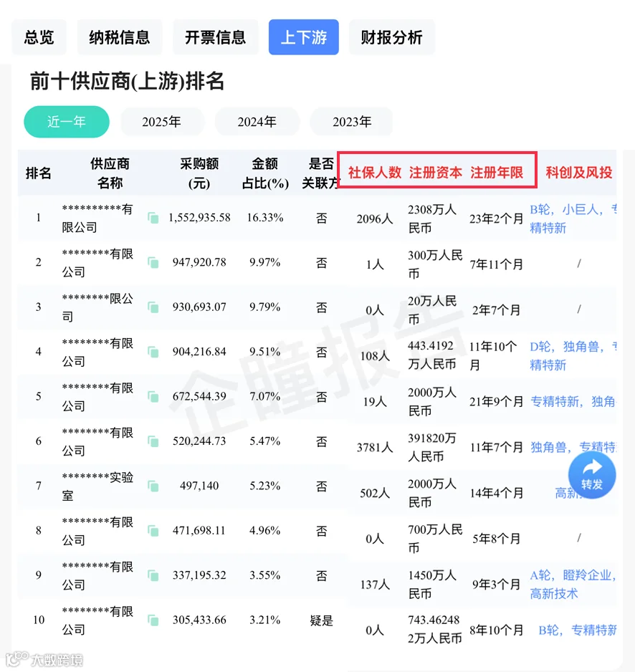The height and width of the screenshot is (672, 635).
Task: Copy supplier name for rank 1 row
Action: coord(153,218)
